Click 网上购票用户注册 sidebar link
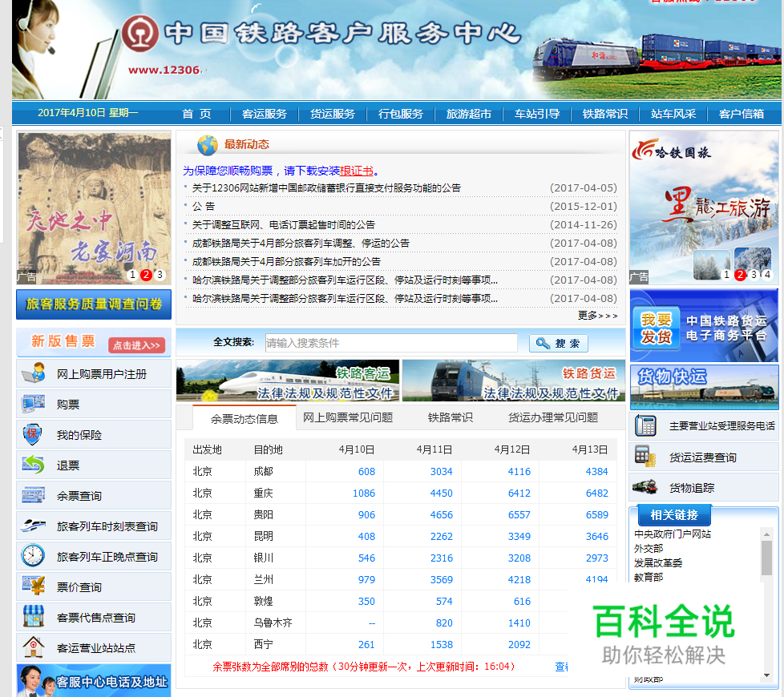This screenshot has width=784, height=697. click(x=102, y=374)
